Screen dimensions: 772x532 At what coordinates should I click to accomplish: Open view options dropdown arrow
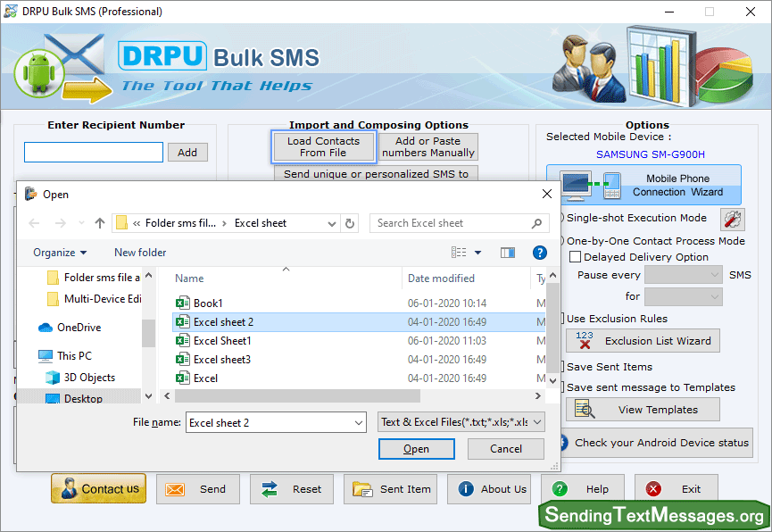click(477, 253)
